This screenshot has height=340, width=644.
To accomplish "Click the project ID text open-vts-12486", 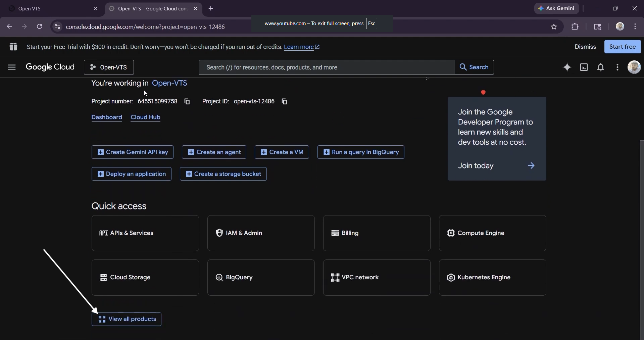I will (254, 101).
